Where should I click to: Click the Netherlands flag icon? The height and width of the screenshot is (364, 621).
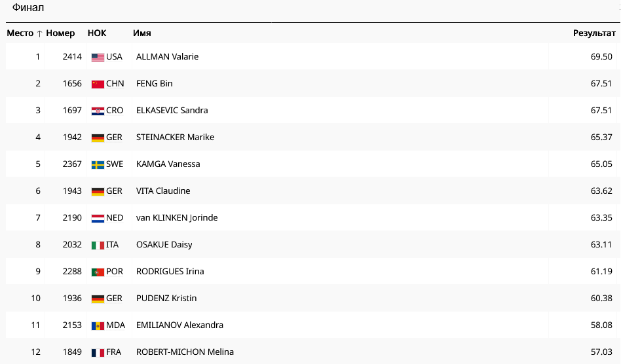98,218
